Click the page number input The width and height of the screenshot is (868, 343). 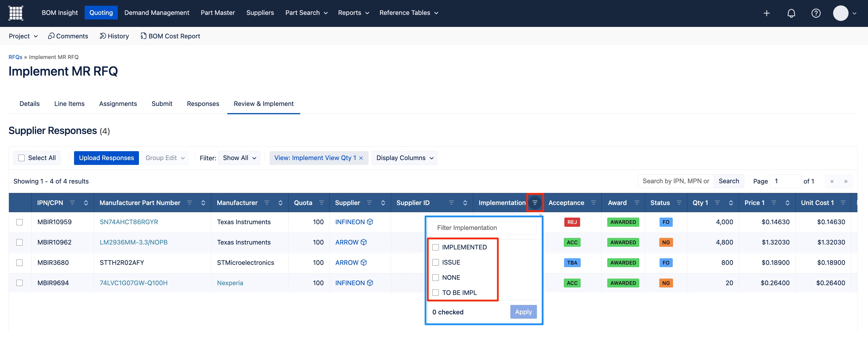[x=786, y=181]
